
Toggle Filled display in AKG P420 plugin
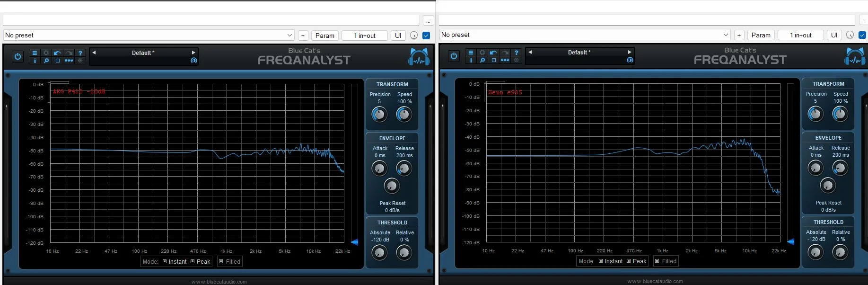pyautogui.click(x=229, y=261)
